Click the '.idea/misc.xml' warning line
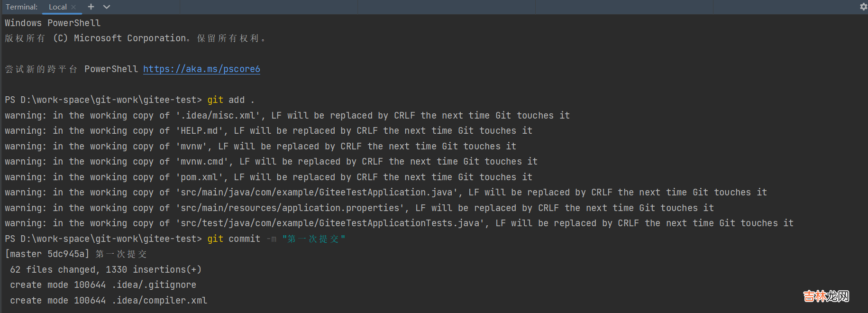The image size is (868, 313). coord(287,116)
